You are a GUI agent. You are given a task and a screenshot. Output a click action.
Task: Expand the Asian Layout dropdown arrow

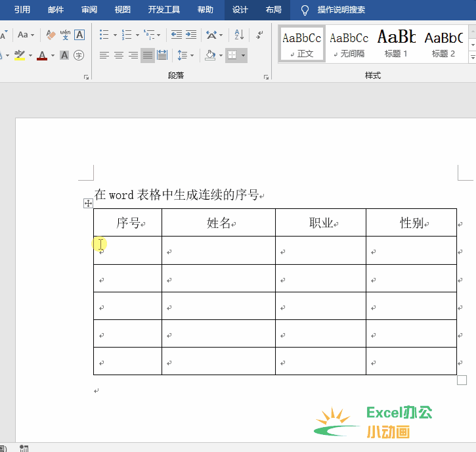point(221,35)
